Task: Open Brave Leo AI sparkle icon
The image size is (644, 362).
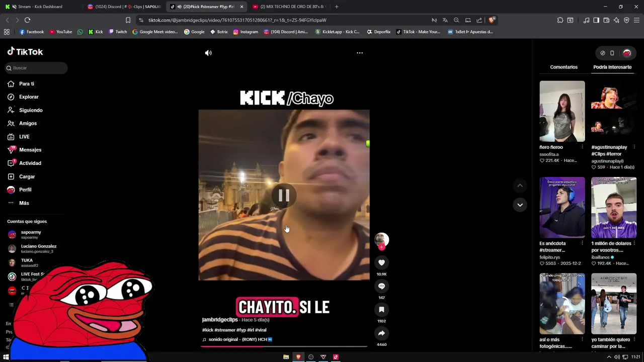Action: [x=616, y=20]
